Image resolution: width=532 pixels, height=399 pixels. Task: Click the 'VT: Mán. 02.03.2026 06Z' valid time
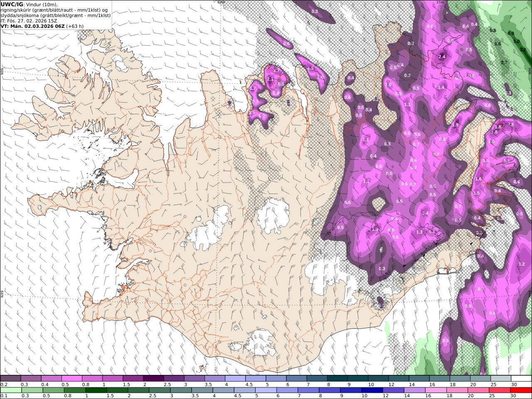point(32,26)
